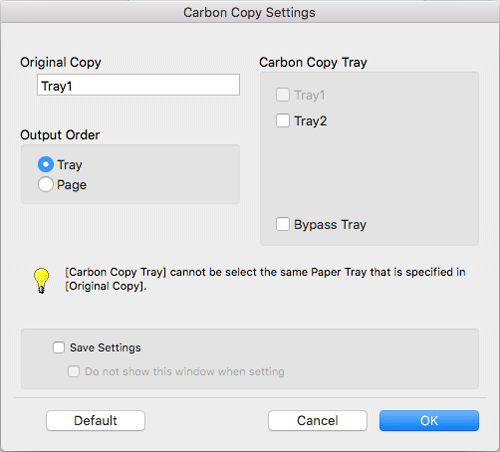
Task: Click the yellow lightbulb hint icon
Action: [41, 281]
